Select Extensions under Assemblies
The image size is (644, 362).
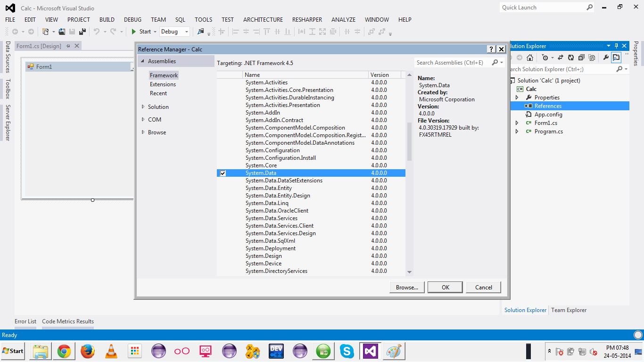[163, 84]
